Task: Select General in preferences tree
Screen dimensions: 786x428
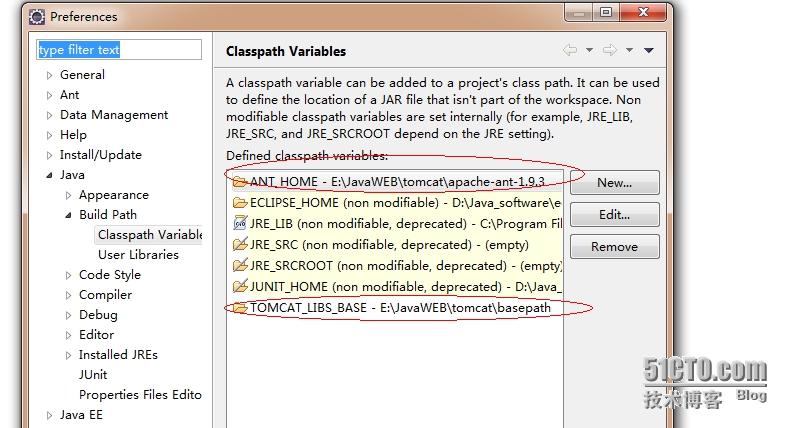Action: (x=82, y=75)
